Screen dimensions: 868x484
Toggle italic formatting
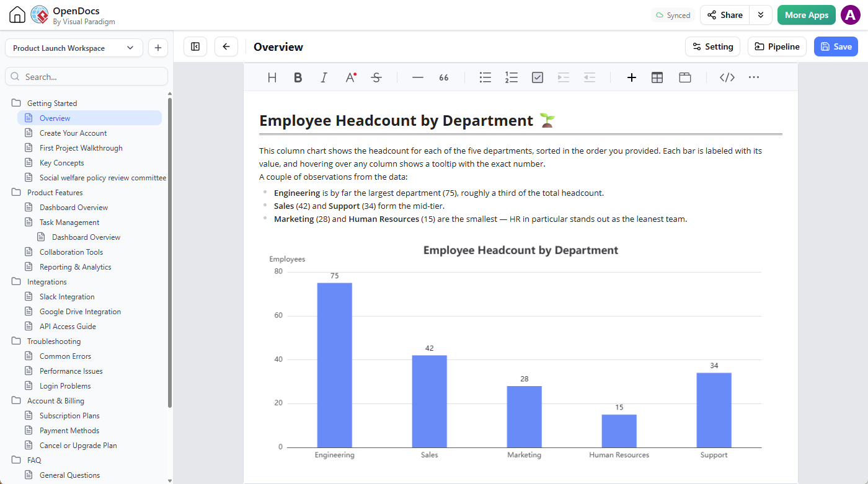click(324, 77)
